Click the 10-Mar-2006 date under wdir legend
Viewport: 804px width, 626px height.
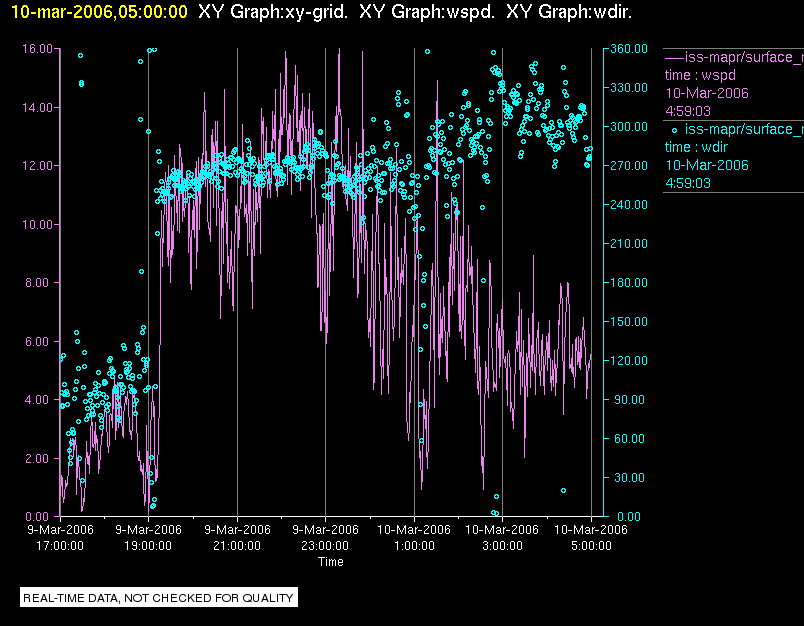tap(707, 165)
